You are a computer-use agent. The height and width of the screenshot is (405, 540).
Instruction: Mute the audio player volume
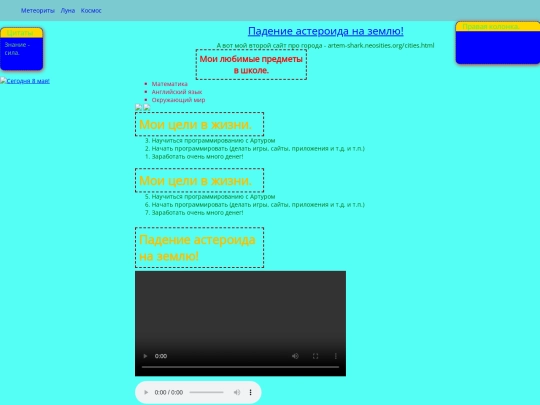point(237,392)
